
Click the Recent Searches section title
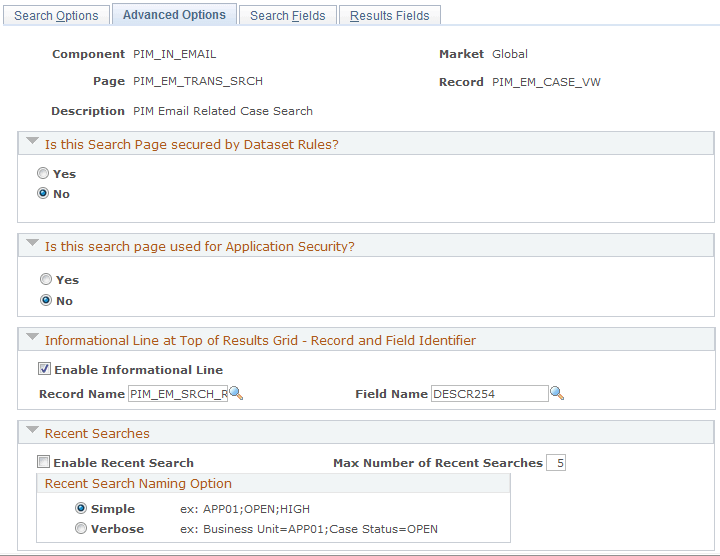click(x=97, y=433)
